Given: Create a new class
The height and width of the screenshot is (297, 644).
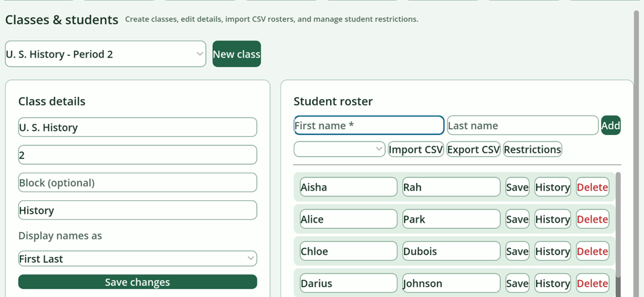Looking at the screenshot, I should 236,54.
